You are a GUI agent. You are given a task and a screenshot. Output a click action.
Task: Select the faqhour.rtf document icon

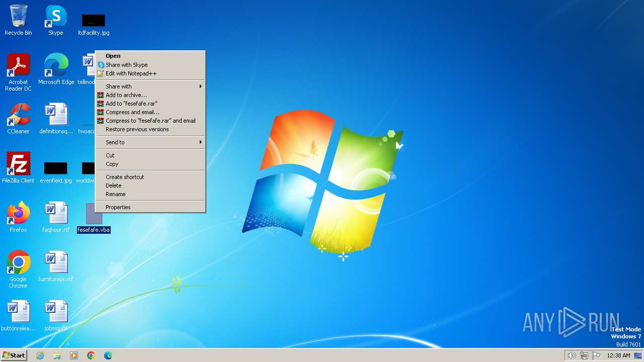[x=56, y=217]
